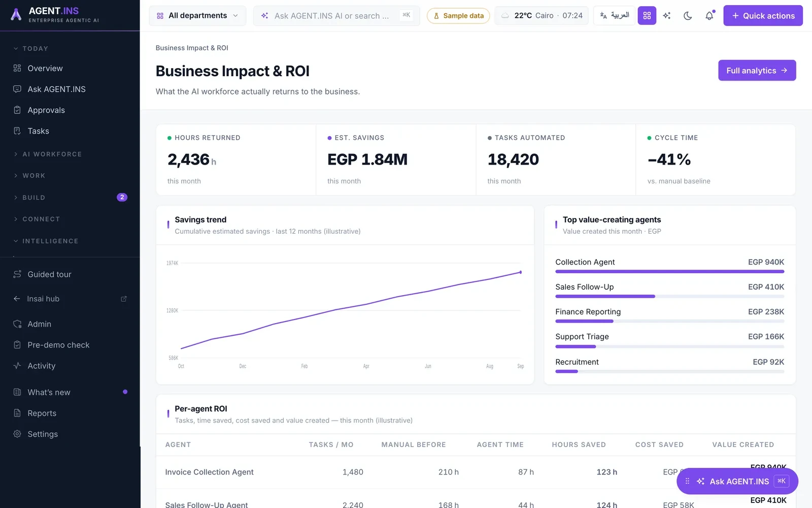Click the Finance Reporting agent label
Screen dimensions: 812x508
tap(588, 311)
